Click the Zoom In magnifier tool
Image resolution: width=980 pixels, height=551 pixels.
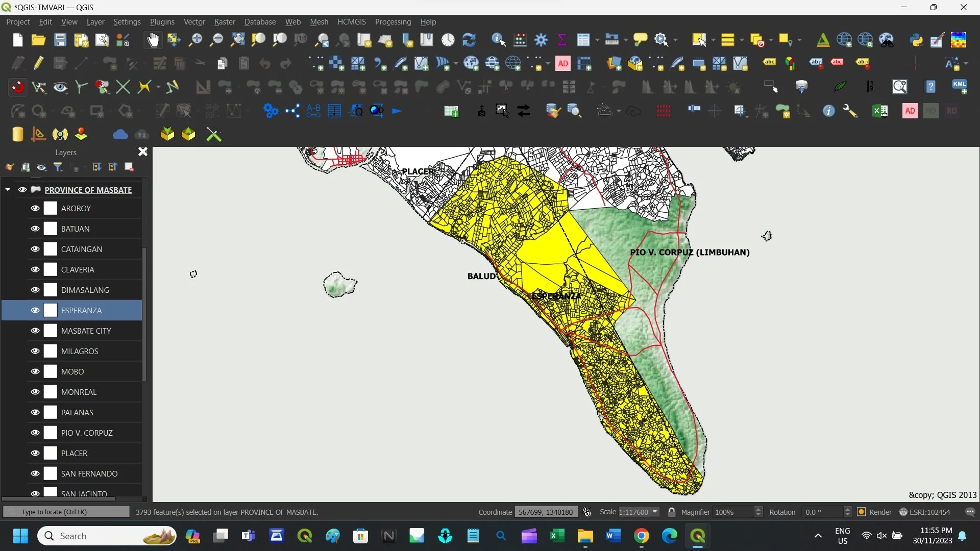[x=195, y=40]
